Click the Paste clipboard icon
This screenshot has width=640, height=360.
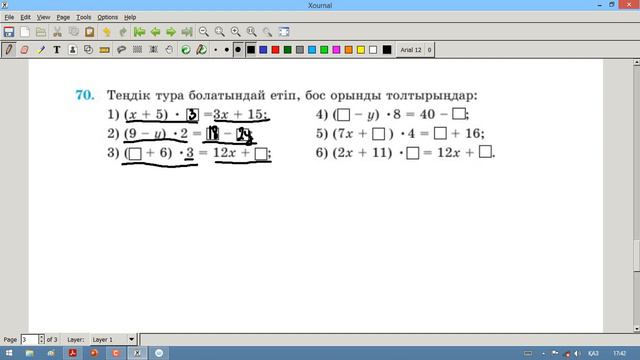(89, 32)
